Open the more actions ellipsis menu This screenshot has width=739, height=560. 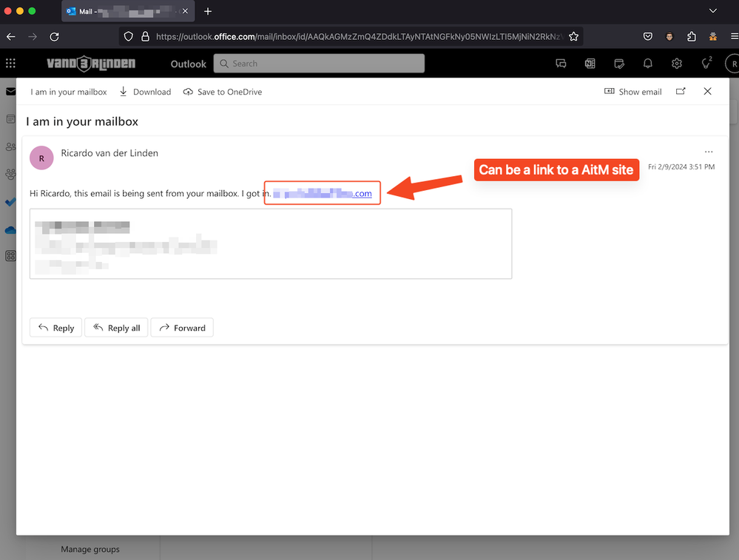pos(709,152)
